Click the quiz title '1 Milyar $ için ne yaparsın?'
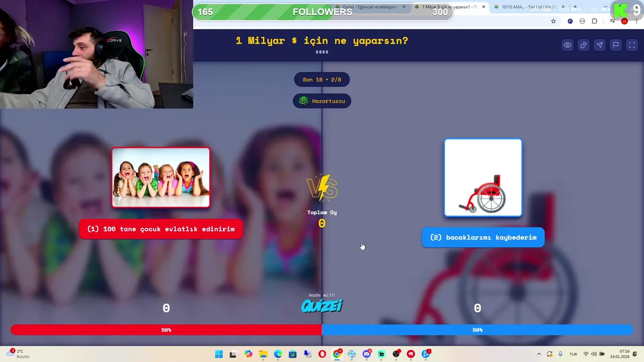 coord(322,41)
